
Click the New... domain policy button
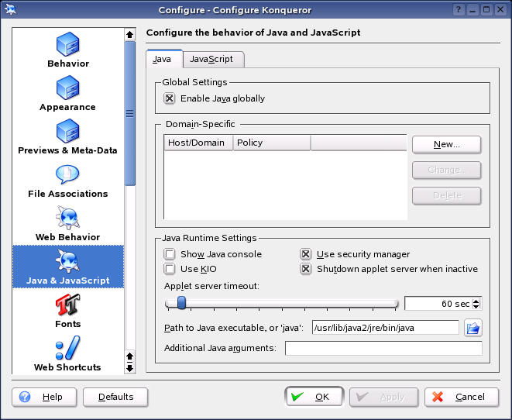(446, 144)
